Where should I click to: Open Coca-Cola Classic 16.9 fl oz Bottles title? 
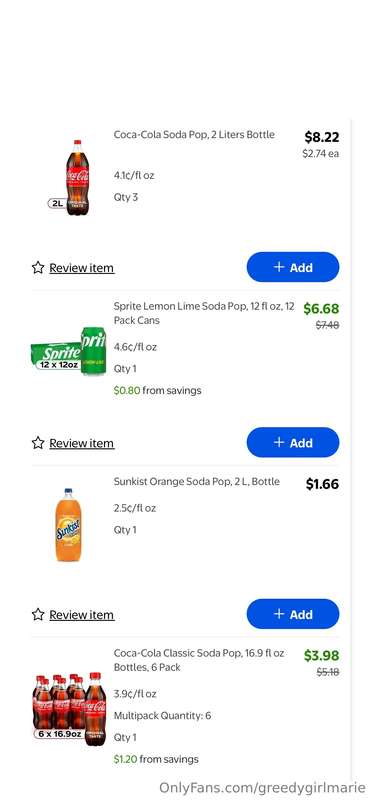[199, 660]
